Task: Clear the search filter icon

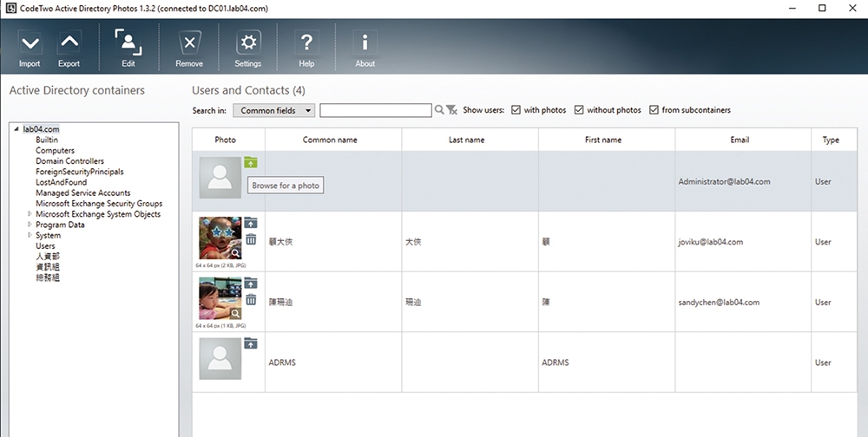Action: point(451,110)
